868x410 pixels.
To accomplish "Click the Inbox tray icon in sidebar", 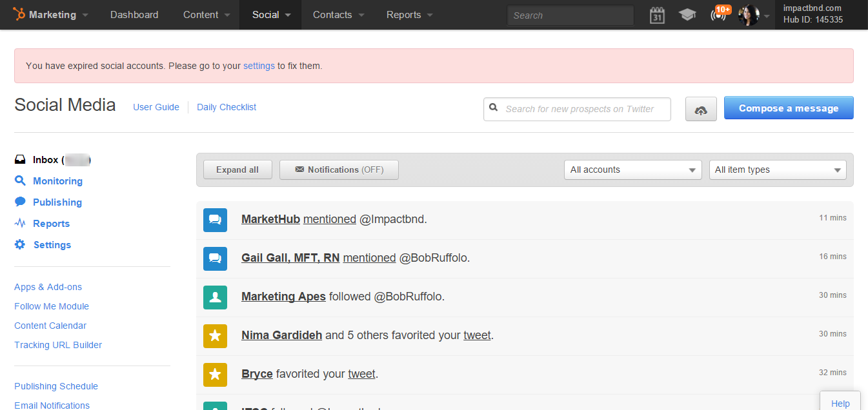I will point(20,159).
